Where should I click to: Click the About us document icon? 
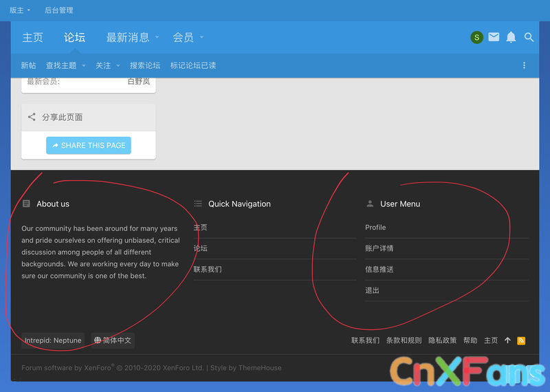point(26,204)
